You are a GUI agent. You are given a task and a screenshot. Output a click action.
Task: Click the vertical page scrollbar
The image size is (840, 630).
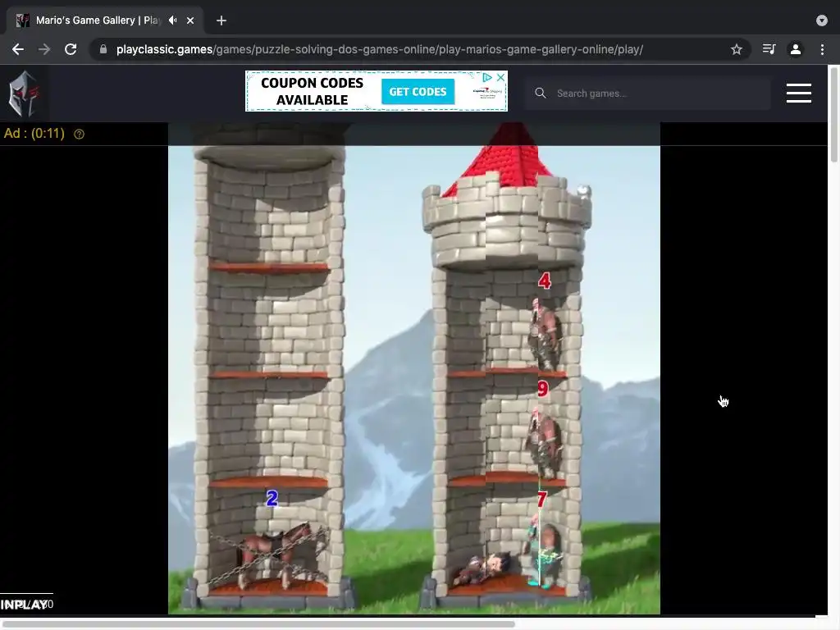click(x=834, y=115)
